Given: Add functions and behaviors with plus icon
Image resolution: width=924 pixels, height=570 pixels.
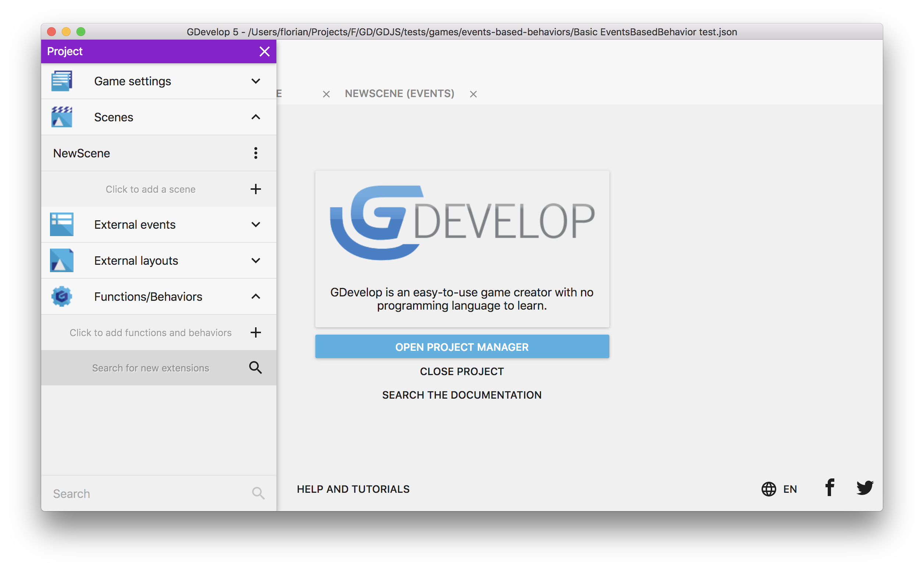Looking at the screenshot, I should coord(256,332).
